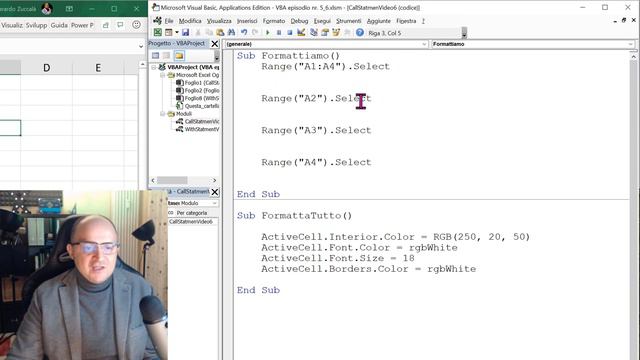Select the WithStatmentV module in tree
640x360 pixels.
click(x=198, y=129)
